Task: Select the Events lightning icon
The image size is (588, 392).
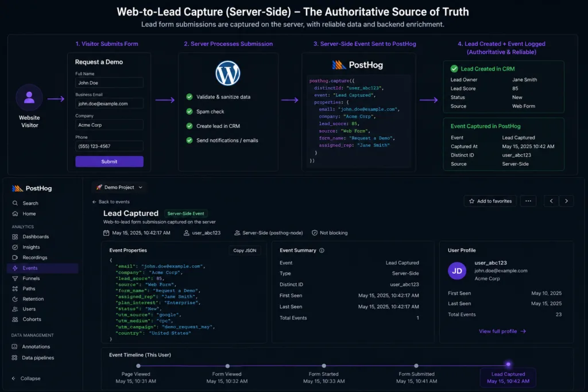Action: pyautogui.click(x=15, y=268)
